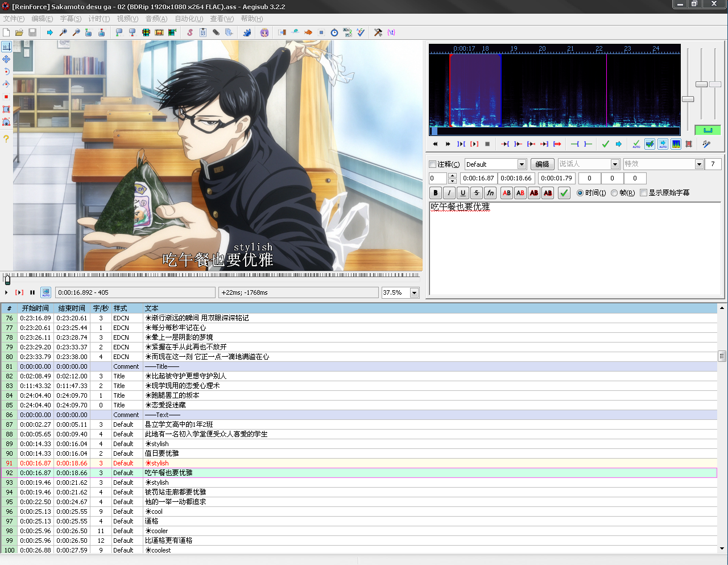Click the start time field 0:00:16.87

coord(479,179)
